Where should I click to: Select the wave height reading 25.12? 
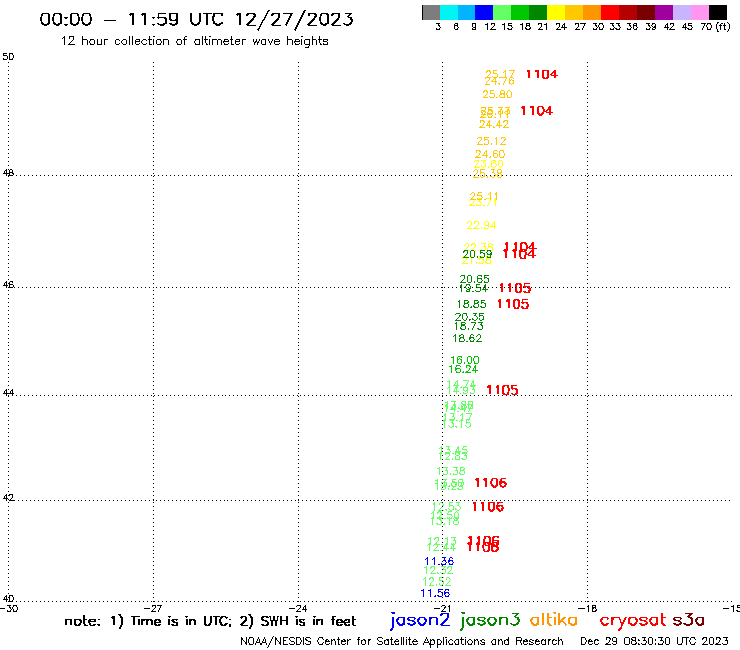point(491,141)
